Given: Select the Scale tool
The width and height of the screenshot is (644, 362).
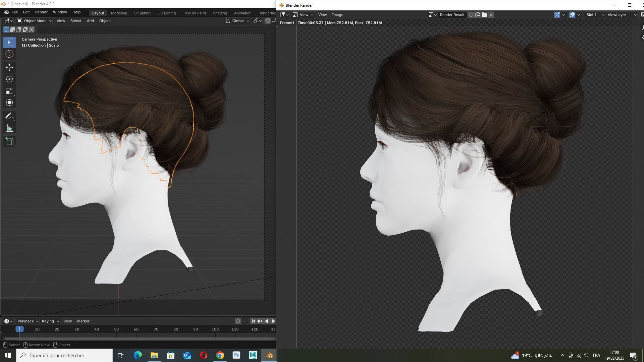Looking at the screenshot, I should coord(9,91).
